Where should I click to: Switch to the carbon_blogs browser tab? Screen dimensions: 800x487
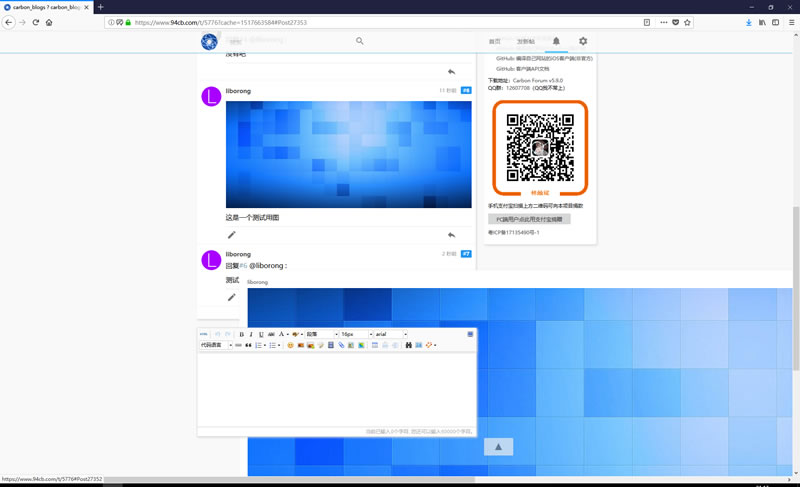click(x=46, y=7)
